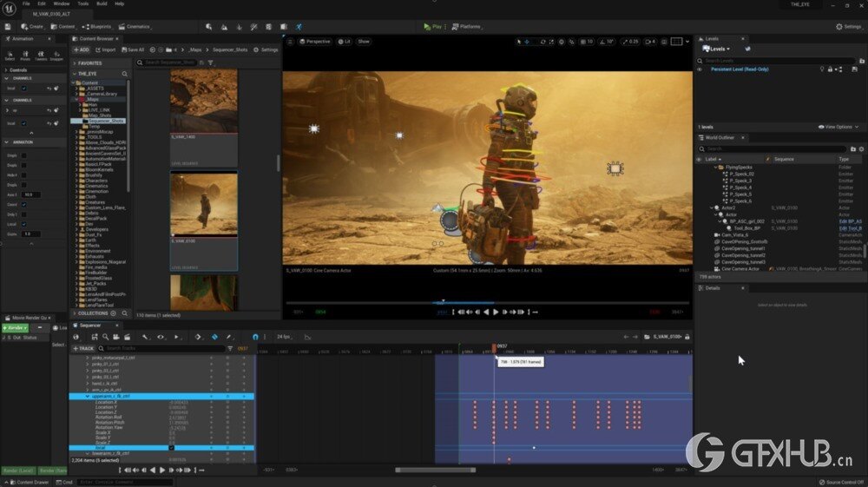Select Foliage mode icon in main toolbar
The image size is (868, 487).
point(240,27)
